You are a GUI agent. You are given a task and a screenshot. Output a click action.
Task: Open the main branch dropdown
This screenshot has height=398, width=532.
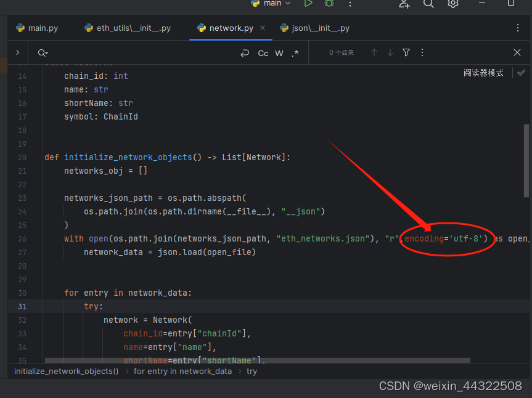pyautogui.click(x=271, y=4)
